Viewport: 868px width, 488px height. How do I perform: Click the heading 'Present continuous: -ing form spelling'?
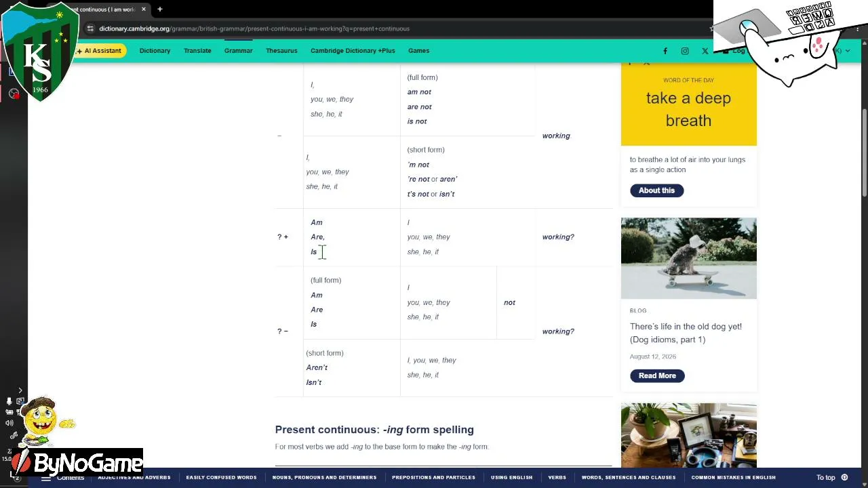click(374, 430)
